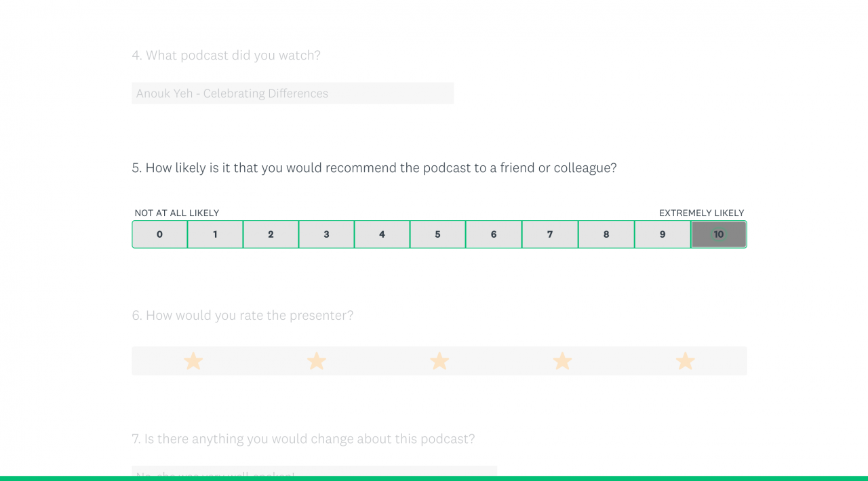This screenshot has width=868, height=481.
Task: Click 5 on the likelihood scale
Action: point(438,234)
